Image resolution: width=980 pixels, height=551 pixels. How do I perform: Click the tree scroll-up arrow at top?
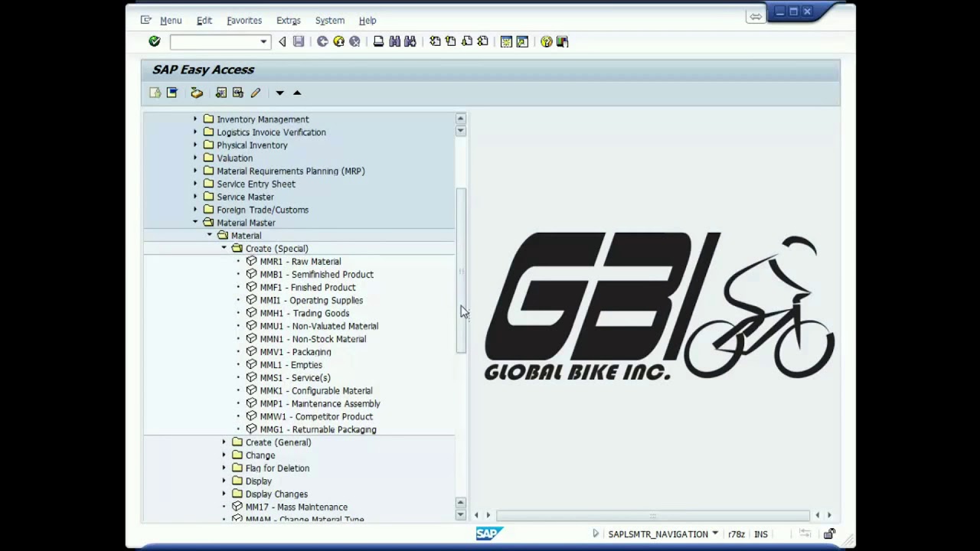[x=461, y=119]
